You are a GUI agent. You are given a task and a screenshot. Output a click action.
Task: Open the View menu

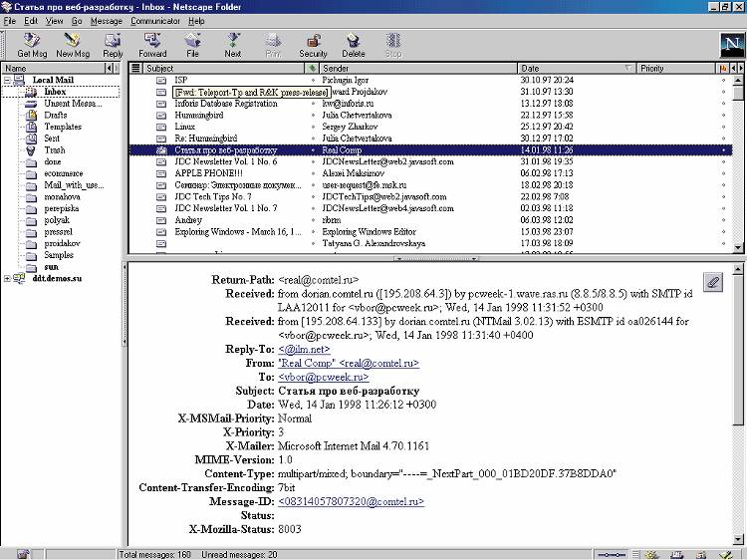point(55,21)
